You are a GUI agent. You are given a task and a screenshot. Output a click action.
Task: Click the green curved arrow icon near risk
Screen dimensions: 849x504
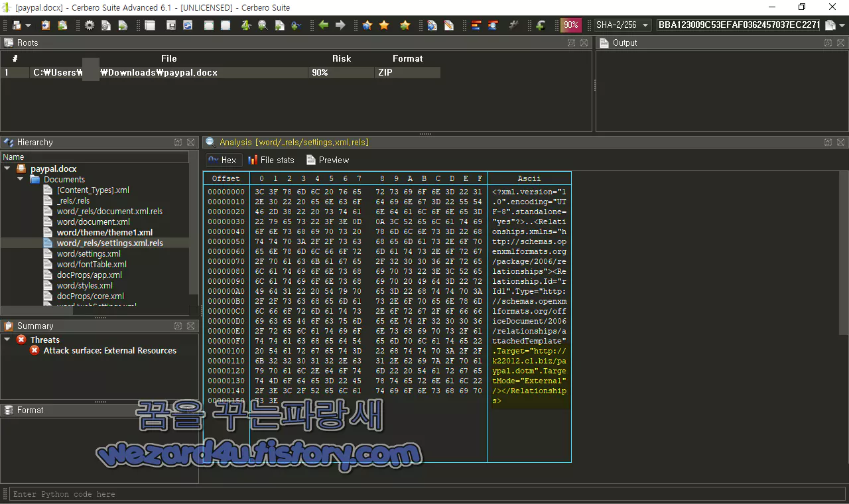(x=541, y=25)
